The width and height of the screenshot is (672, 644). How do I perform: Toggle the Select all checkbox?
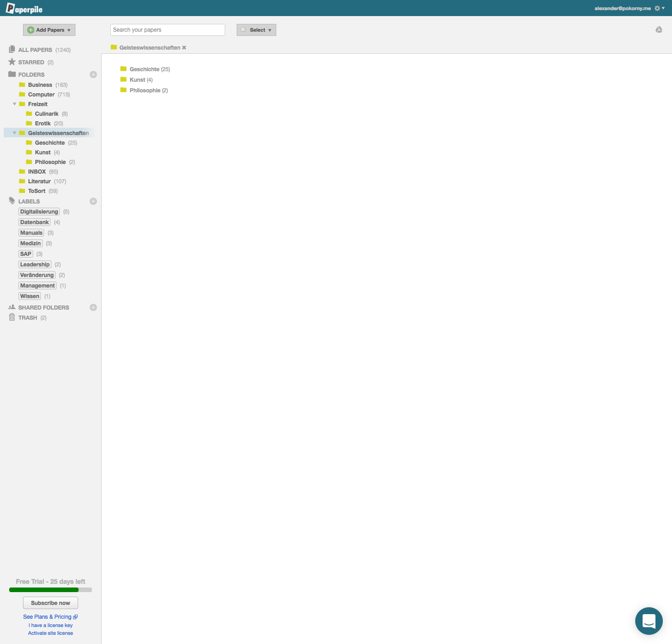(243, 29)
